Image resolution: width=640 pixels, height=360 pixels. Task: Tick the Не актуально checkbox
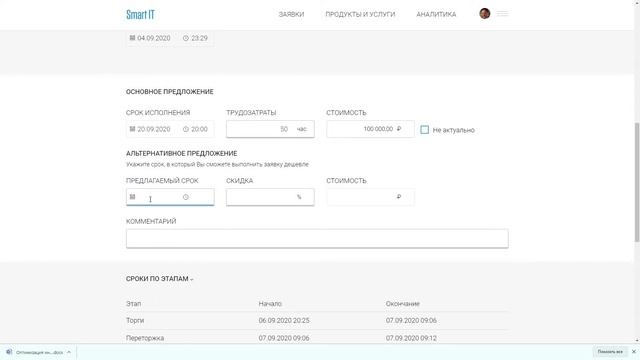424,130
